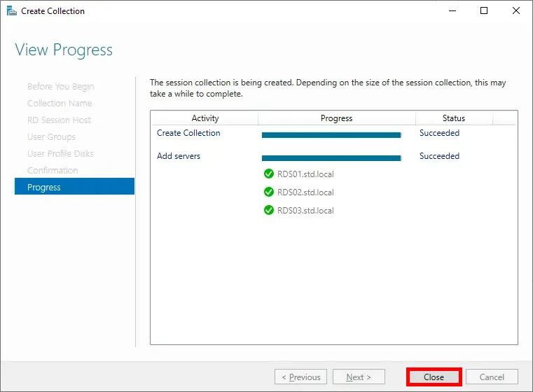Click the Close button
The height and width of the screenshot is (392, 533).
(x=434, y=377)
